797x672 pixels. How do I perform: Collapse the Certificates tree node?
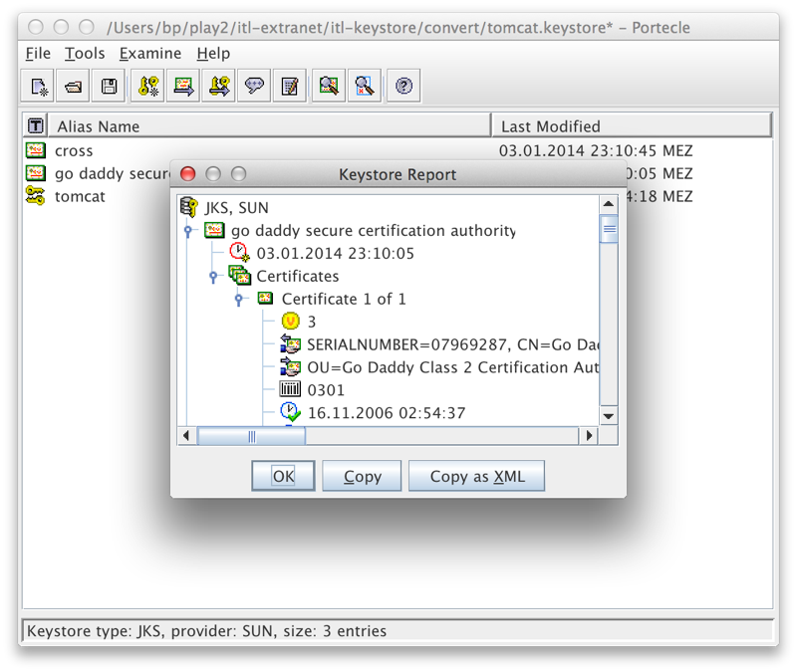coord(213,277)
